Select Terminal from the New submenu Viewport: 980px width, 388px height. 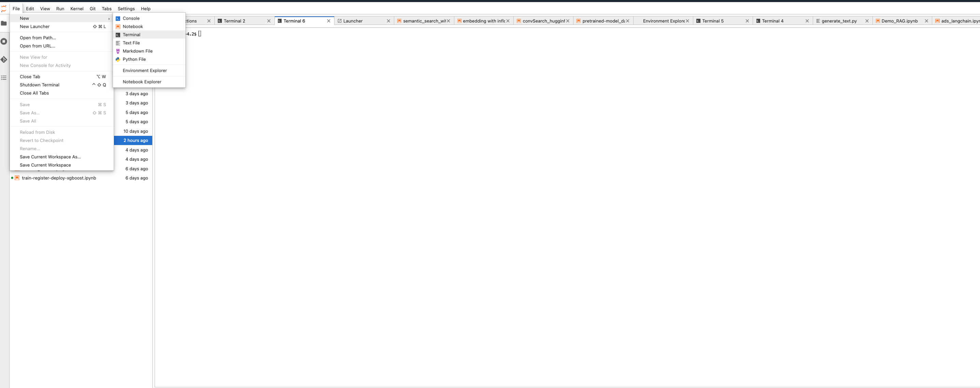click(131, 34)
